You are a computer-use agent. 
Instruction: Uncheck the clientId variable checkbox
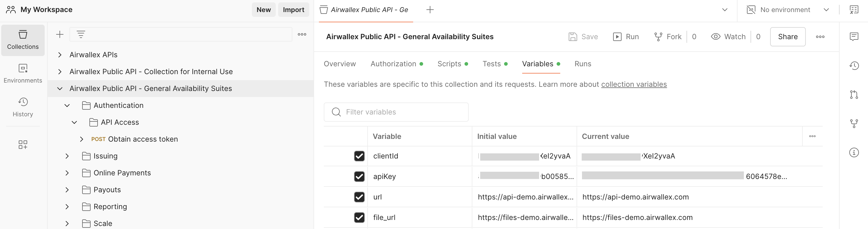pyautogui.click(x=359, y=156)
